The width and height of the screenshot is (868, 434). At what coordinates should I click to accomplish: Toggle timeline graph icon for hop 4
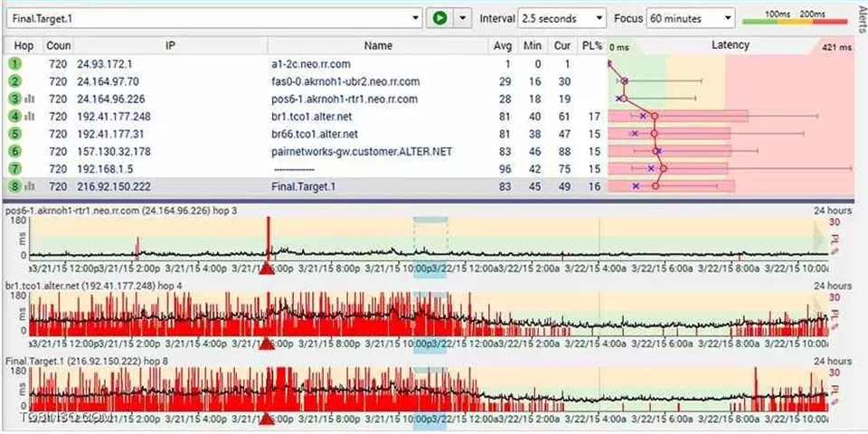[x=30, y=117]
